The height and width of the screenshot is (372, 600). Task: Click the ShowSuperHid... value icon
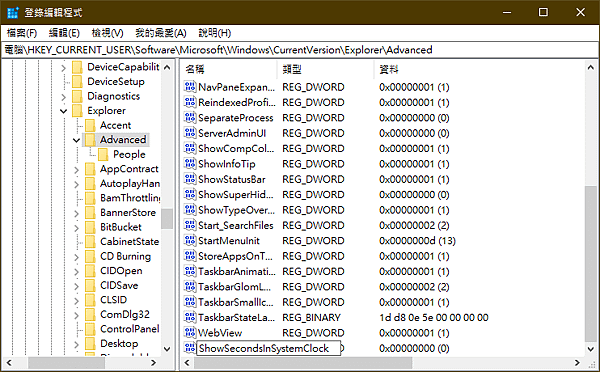(x=190, y=194)
